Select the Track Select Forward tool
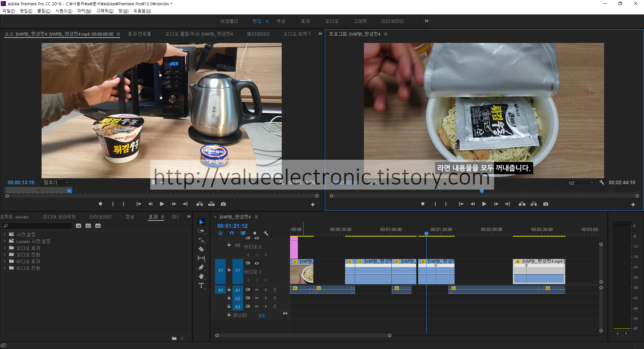Viewport: 644px width, 349px height. (x=201, y=231)
